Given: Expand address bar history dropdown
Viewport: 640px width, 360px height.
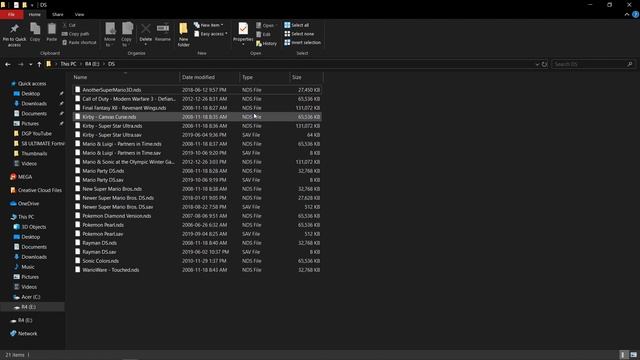Looking at the screenshot, I should click(x=537, y=64).
